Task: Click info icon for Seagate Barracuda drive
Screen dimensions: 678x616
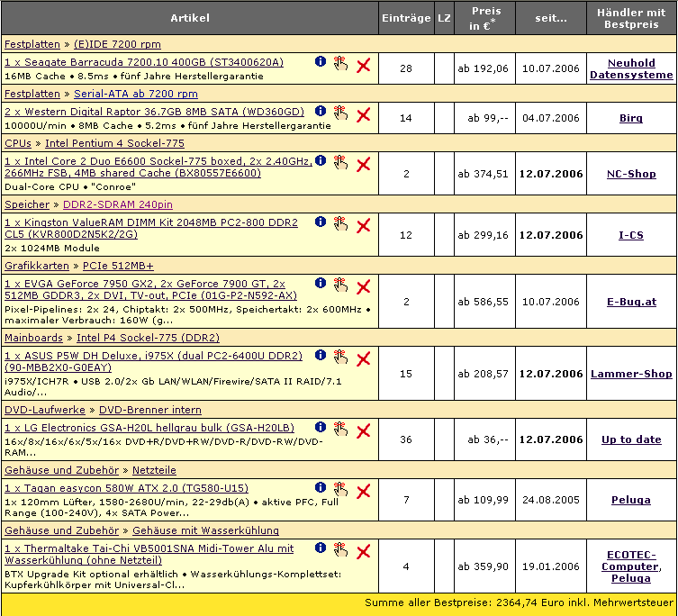Action: (320, 62)
